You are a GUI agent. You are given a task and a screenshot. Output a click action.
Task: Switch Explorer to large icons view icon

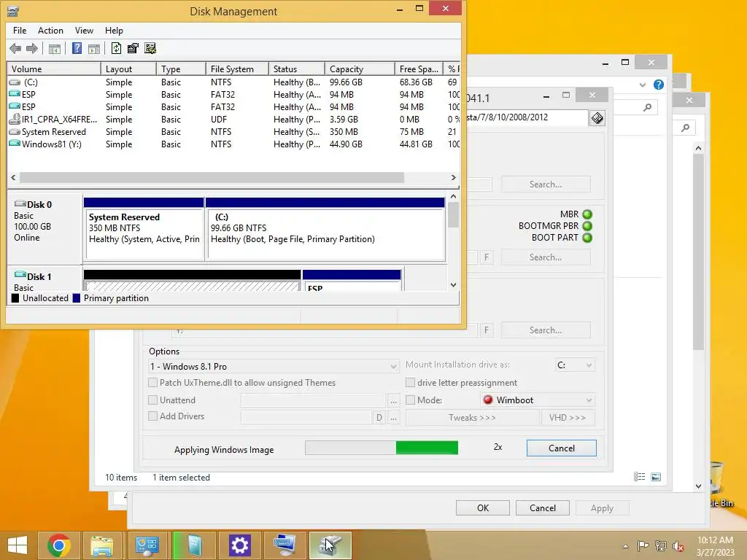click(x=656, y=477)
